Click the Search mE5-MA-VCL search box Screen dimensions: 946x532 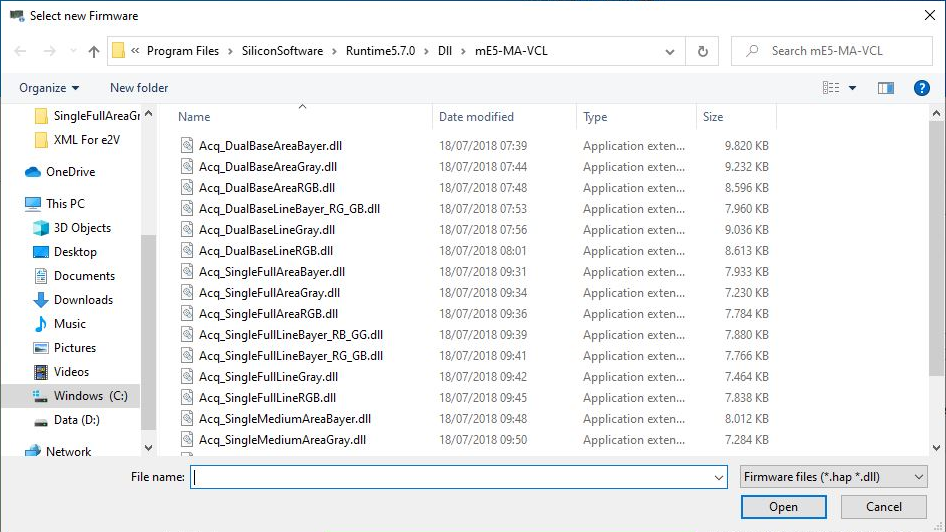point(838,51)
